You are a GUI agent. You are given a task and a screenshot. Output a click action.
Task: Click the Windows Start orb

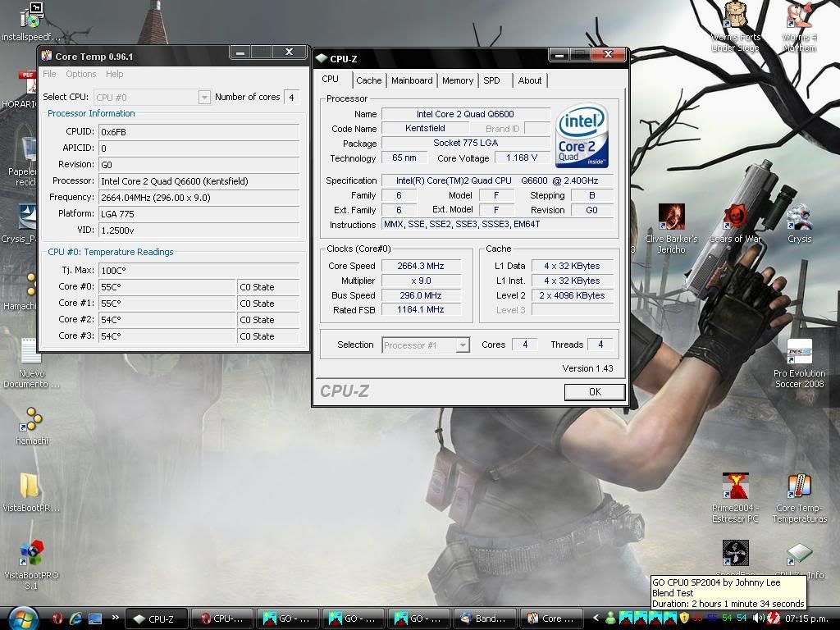click(x=23, y=619)
